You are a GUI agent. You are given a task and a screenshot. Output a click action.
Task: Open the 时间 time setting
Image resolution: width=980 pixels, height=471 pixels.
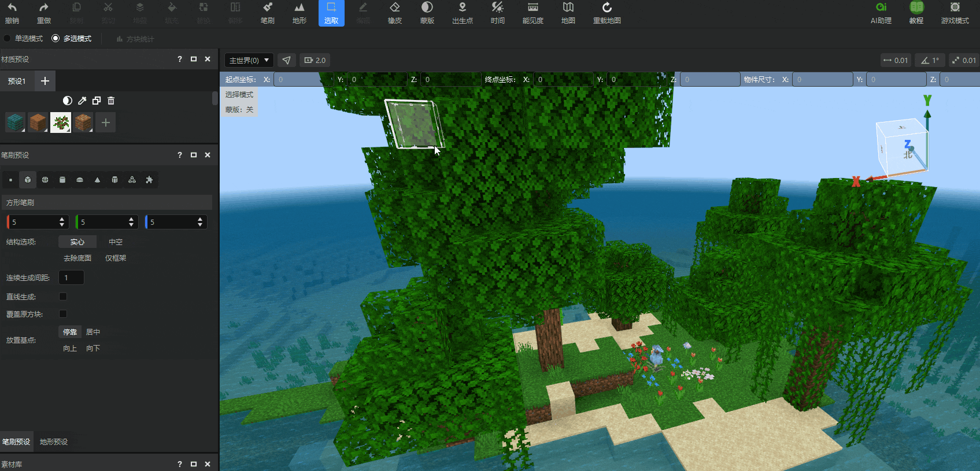pos(497,13)
